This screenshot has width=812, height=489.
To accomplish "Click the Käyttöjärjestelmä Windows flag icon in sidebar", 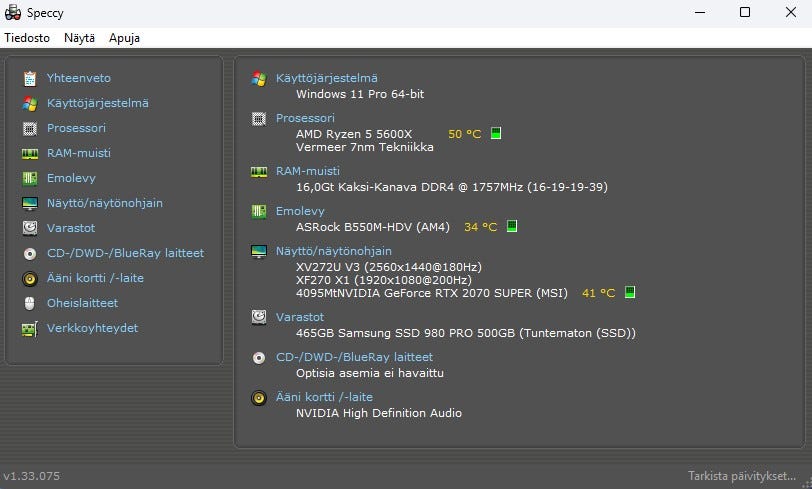I will pyautogui.click(x=30, y=103).
